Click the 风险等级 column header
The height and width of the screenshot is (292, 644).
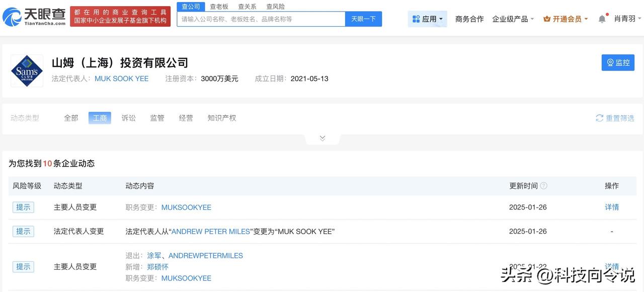[27, 186]
